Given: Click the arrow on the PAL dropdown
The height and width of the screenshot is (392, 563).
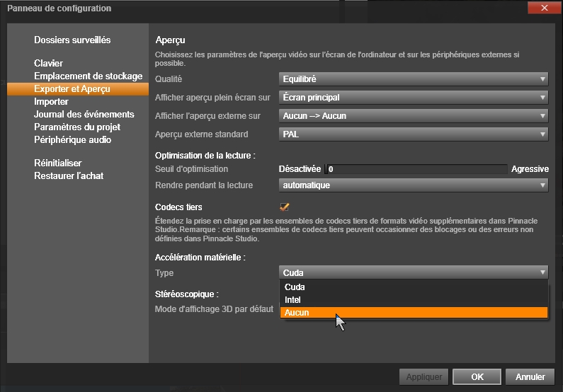Looking at the screenshot, I should click(x=542, y=134).
